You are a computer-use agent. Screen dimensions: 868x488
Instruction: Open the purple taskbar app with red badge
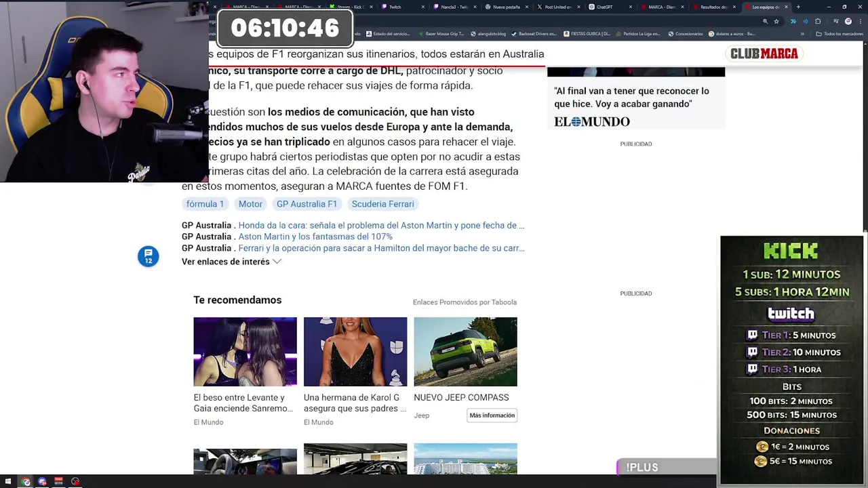(42, 482)
